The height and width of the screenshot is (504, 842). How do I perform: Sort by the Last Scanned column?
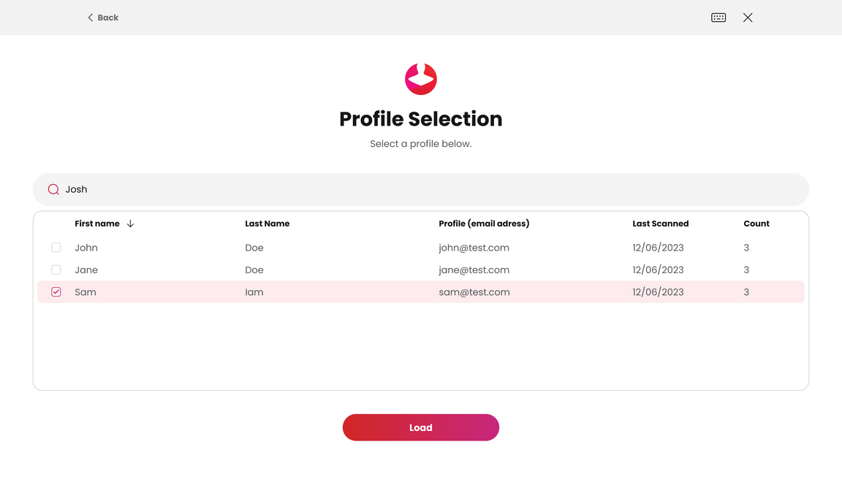(660, 224)
